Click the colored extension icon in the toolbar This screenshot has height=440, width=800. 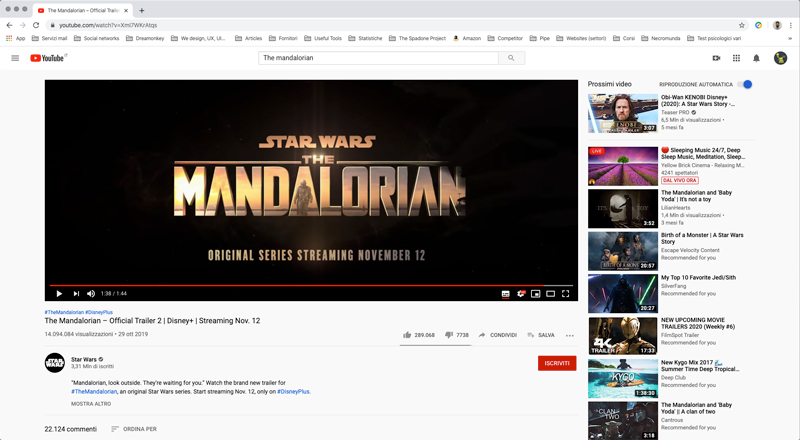coord(759,25)
